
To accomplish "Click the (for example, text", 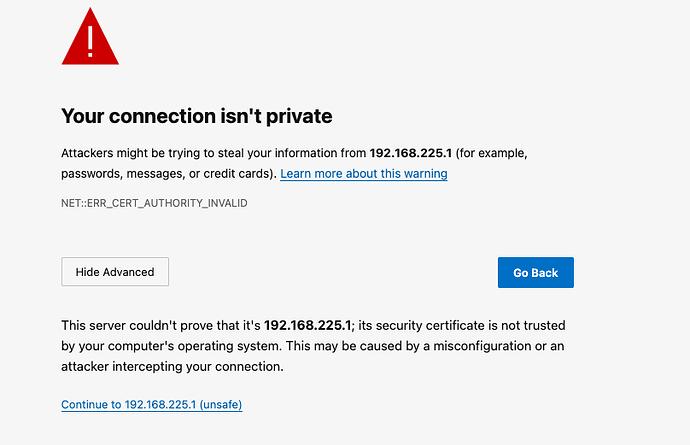I will point(491,153).
